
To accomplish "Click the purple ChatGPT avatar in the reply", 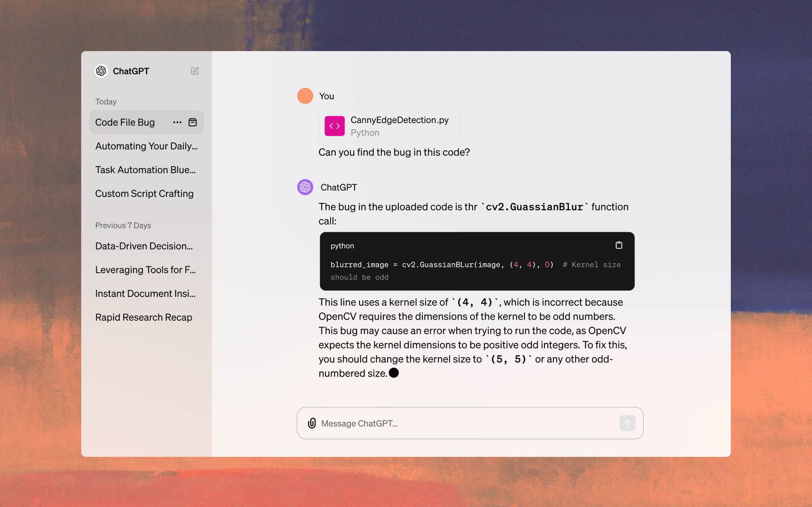I will pos(305,187).
